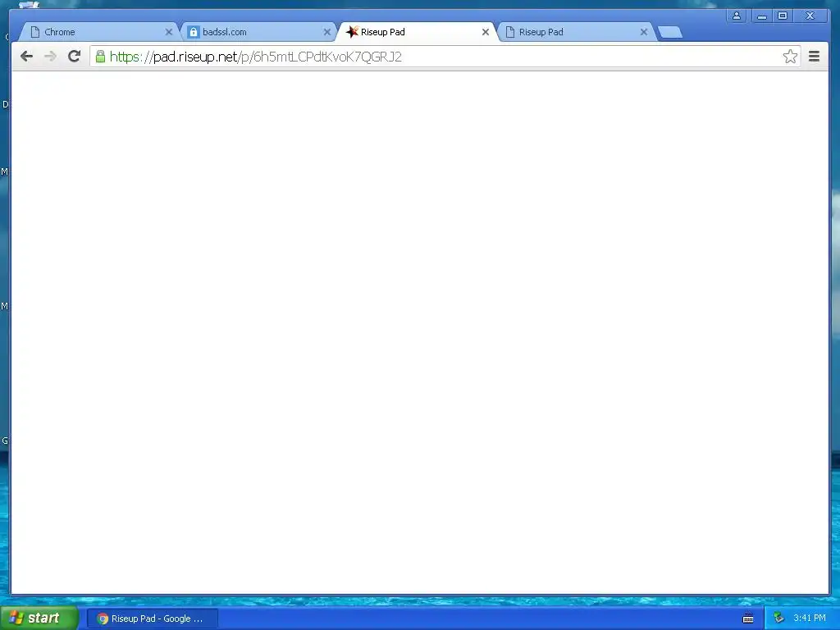Open a new tab with the new tab button

coord(669,32)
